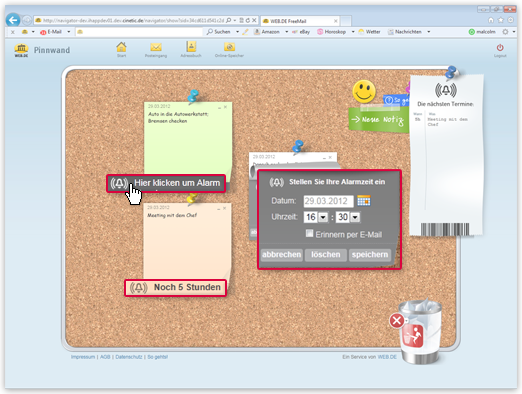Open the minute dropdown showing 30
Viewport: 522px width, 394px height.
[355, 217]
